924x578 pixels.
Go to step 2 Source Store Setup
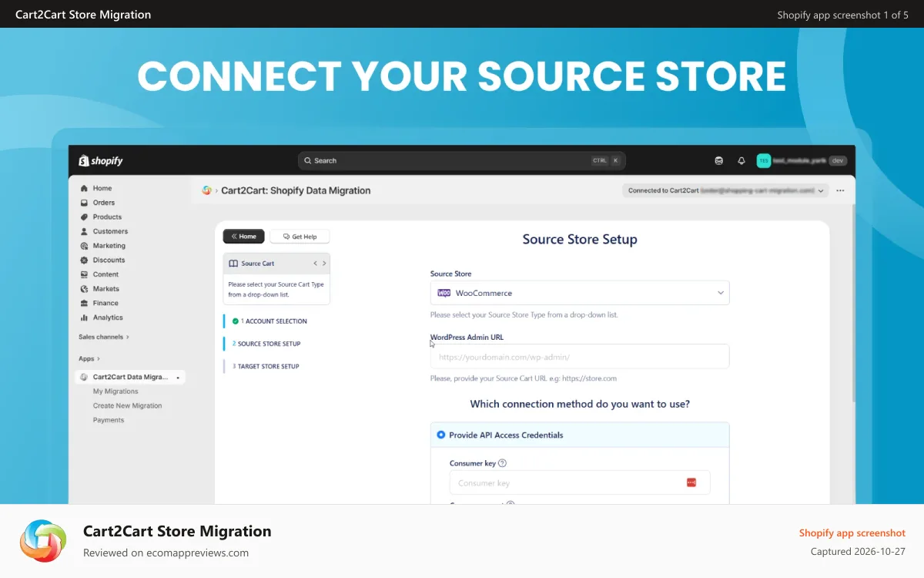(266, 344)
